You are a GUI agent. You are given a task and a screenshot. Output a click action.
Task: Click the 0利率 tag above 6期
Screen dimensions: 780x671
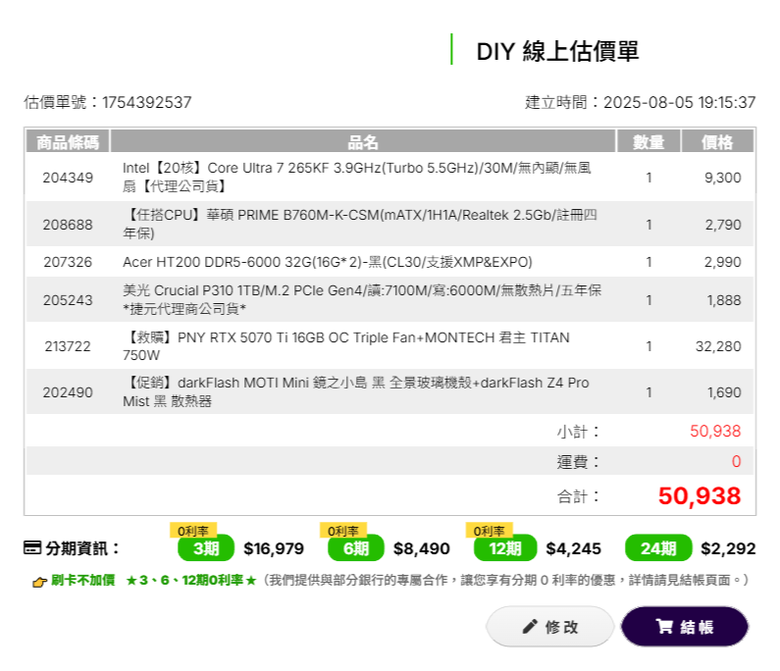point(343,531)
